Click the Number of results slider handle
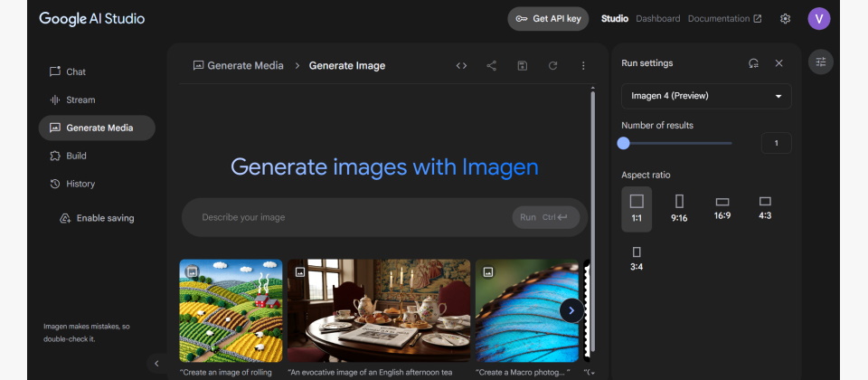This screenshot has width=868, height=380. click(x=623, y=143)
